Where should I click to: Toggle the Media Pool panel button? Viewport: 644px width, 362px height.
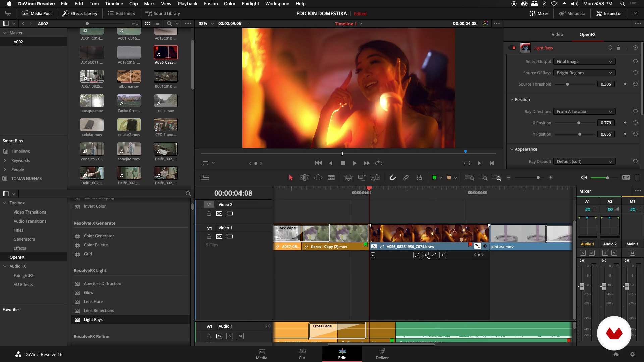37,13
